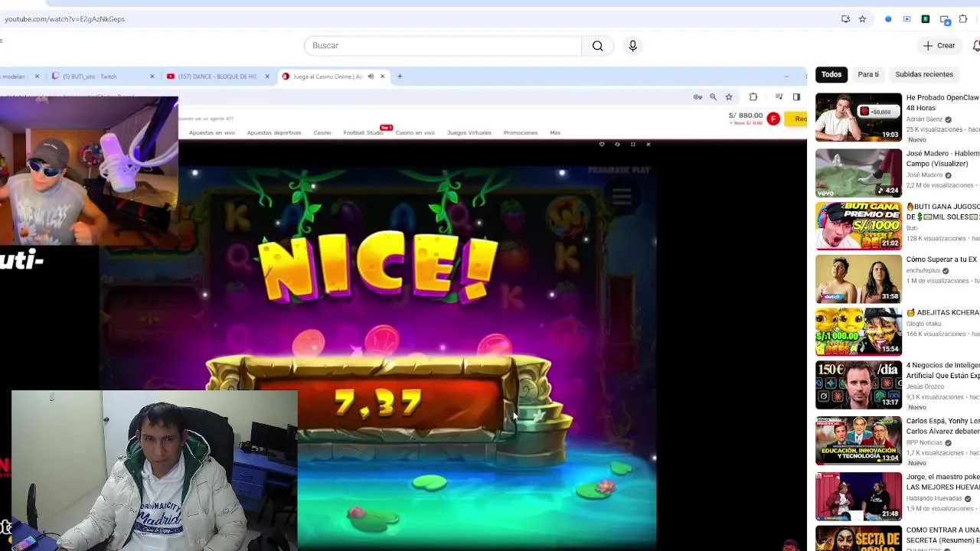Expand the Más menu on casino site

[555, 133]
